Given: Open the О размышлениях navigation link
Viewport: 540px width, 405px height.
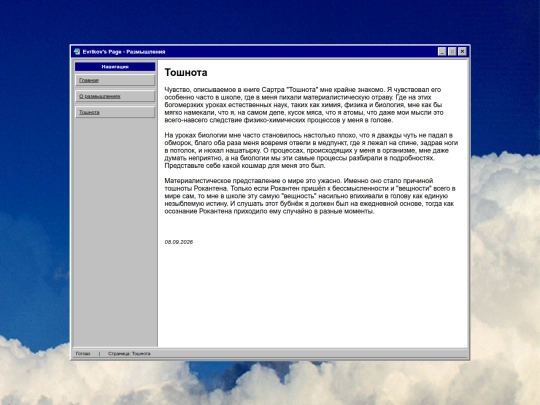Looking at the screenshot, I should point(115,96).
